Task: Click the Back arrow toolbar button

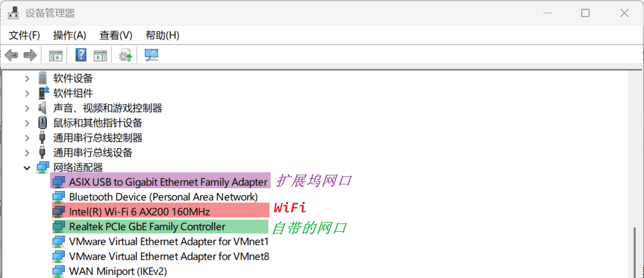Action: (x=12, y=55)
